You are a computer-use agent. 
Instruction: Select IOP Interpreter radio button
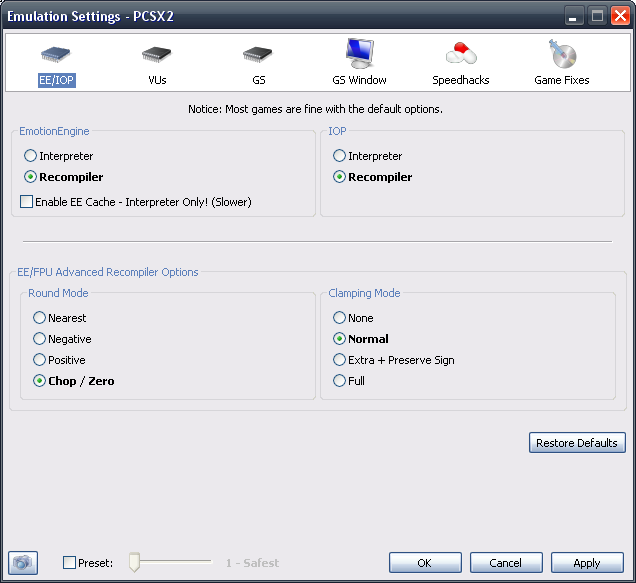(339, 156)
